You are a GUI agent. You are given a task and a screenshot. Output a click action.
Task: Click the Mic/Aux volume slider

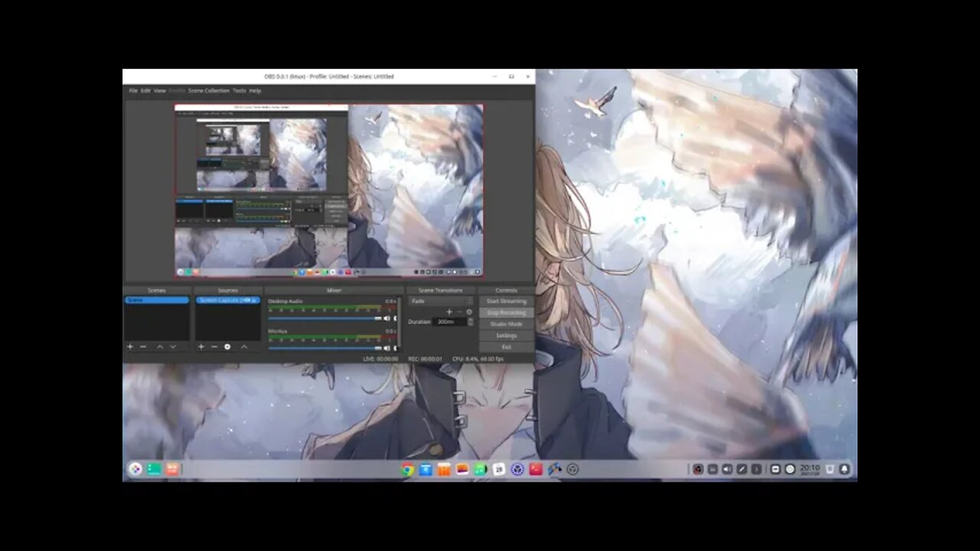pos(325,348)
